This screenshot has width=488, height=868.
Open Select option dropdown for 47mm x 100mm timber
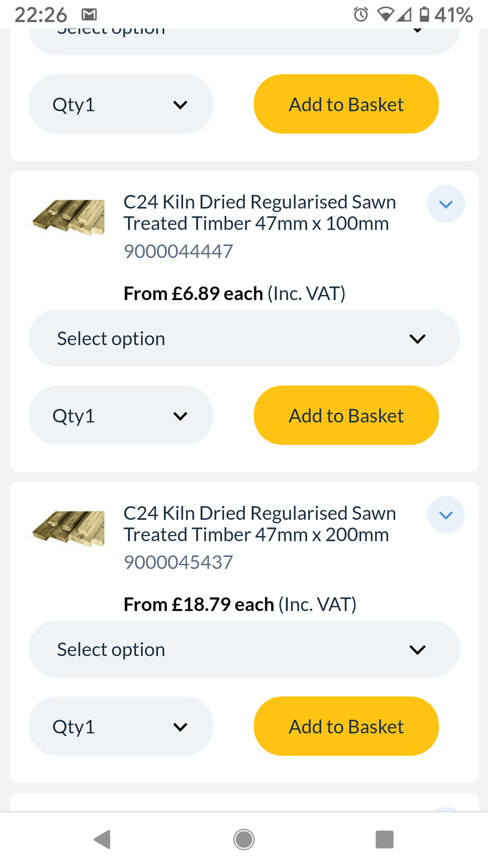coord(244,338)
